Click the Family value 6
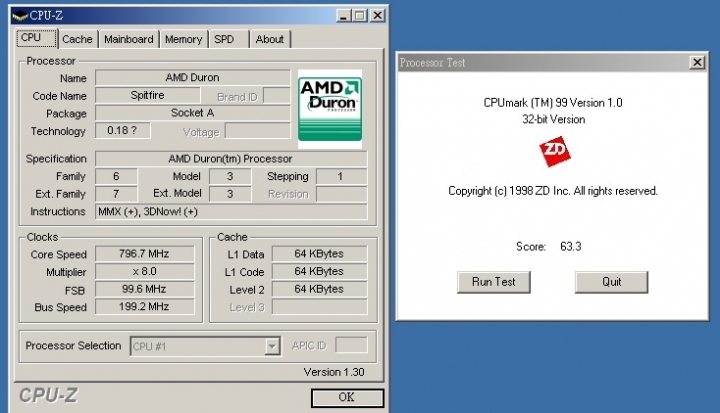Viewport: 720px width, 413px height. pyautogui.click(x=116, y=176)
